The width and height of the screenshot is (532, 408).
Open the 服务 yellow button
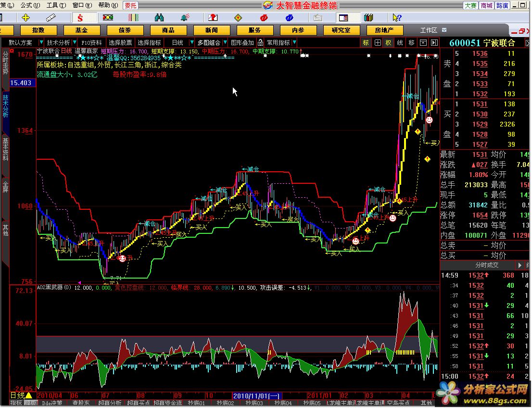tap(255, 30)
